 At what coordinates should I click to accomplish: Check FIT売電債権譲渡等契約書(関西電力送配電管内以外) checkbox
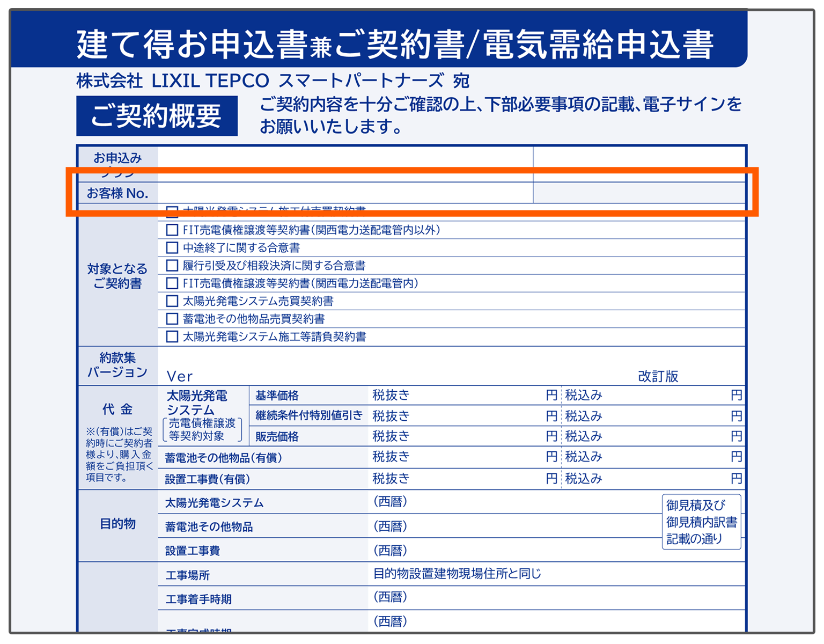(x=172, y=230)
